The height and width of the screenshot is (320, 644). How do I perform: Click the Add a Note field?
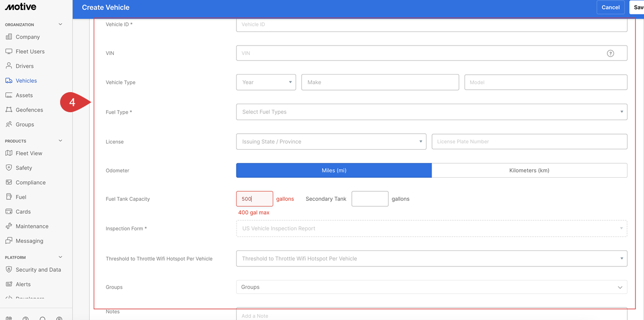tap(432, 314)
